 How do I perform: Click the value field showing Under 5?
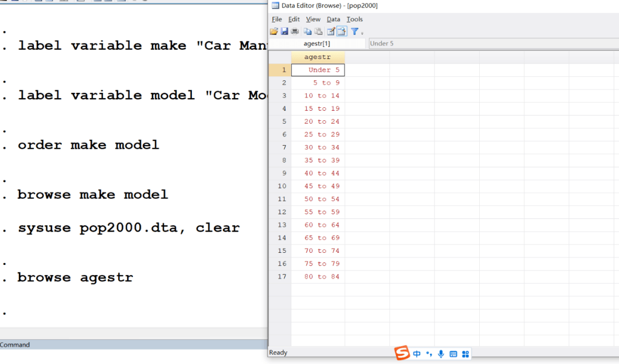pos(493,44)
